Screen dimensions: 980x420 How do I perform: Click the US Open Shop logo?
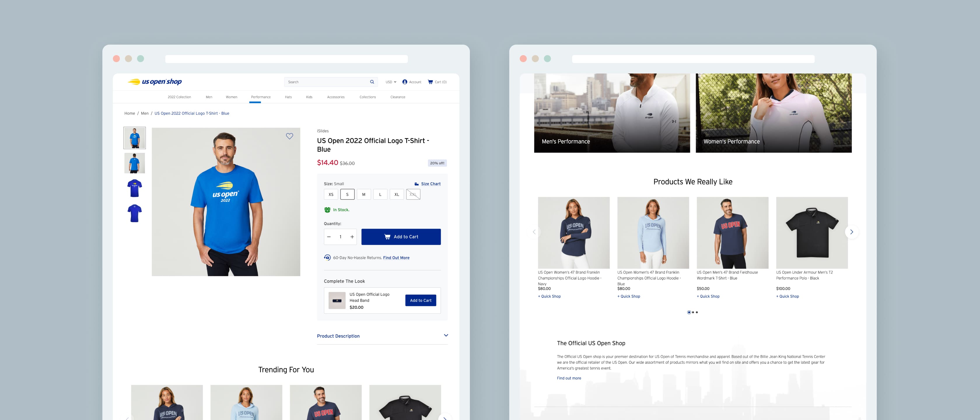[155, 81]
